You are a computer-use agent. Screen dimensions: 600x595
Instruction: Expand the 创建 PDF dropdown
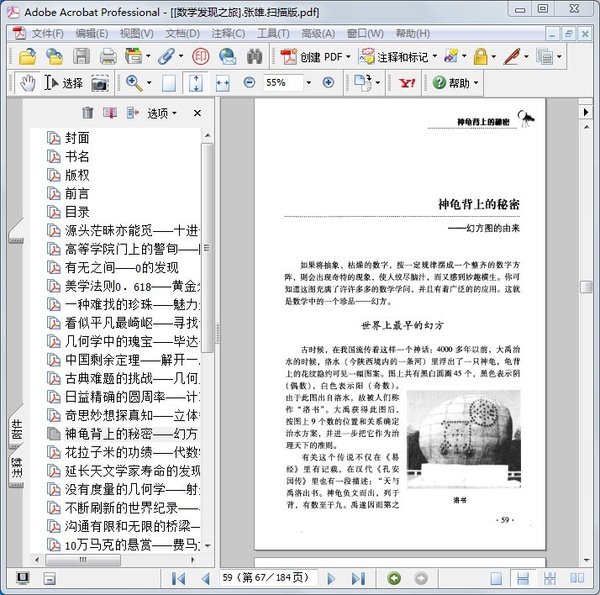click(x=348, y=57)
